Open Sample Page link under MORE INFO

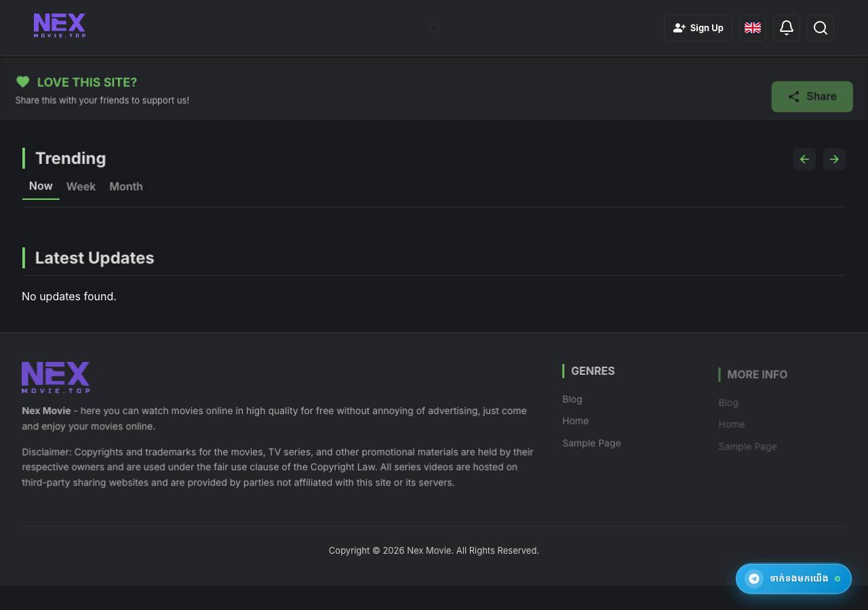click(x=747, y=447)
